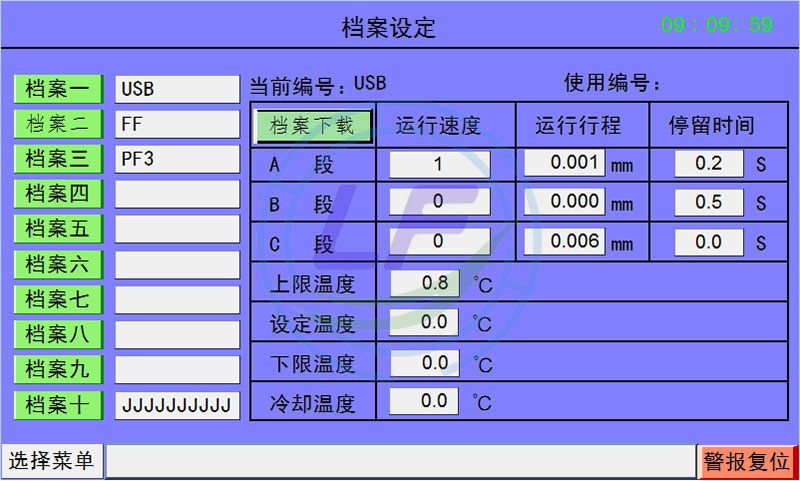Click the 档案三 name field showing PF3
800x481 pixels.
pos(177,159)
